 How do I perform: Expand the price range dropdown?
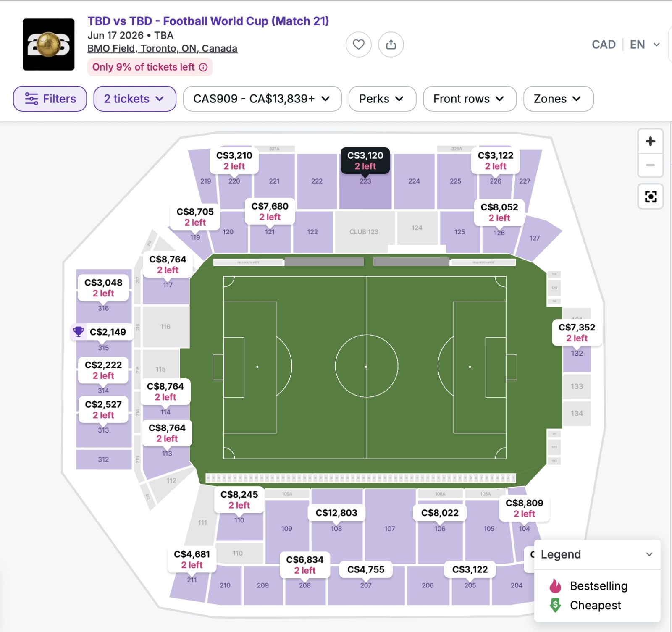coord(262,99)
